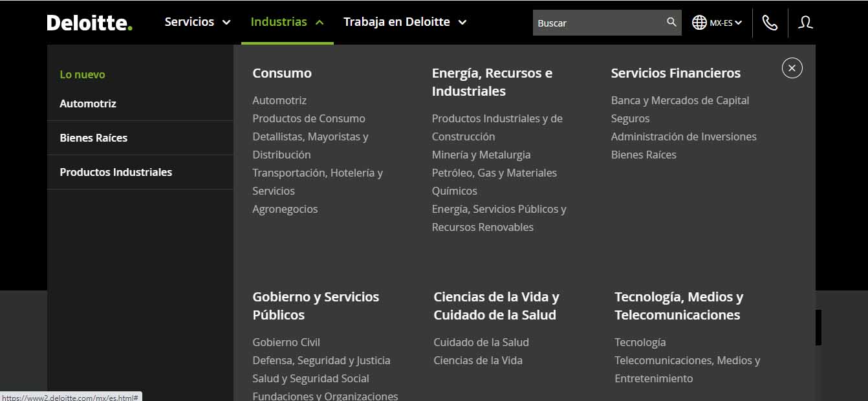Expand the Servicios menu chevron
This screenshot has height=401, width=868.
pyautogui.click(x=226, y=23)
